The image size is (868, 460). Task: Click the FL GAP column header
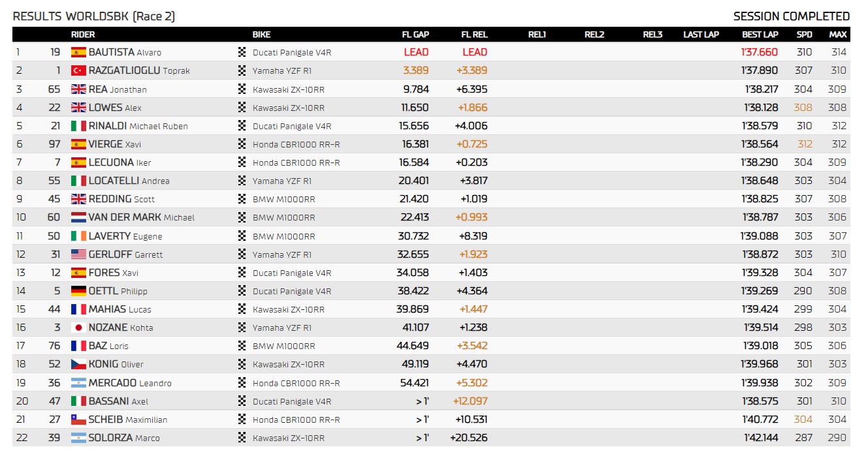(415, 35)
